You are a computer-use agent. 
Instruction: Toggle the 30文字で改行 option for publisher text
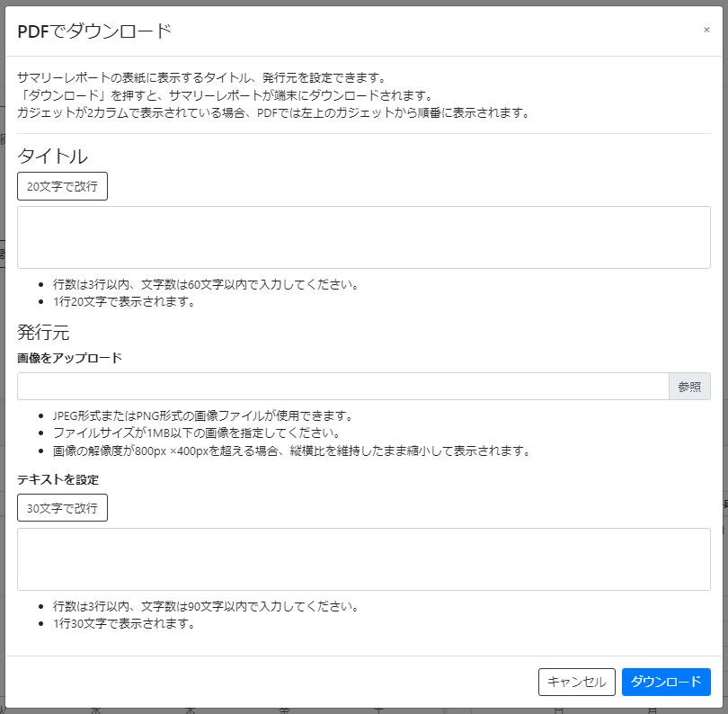click(62, 507)
